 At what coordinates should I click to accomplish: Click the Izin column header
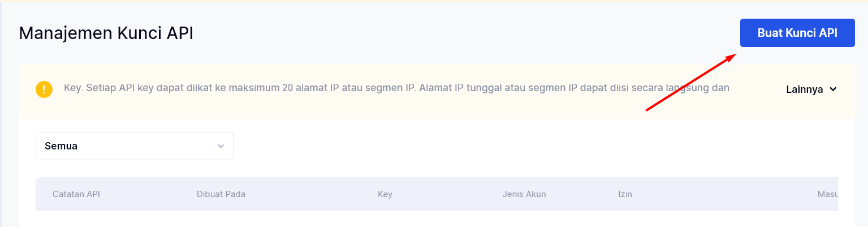(x=625, y=194)
